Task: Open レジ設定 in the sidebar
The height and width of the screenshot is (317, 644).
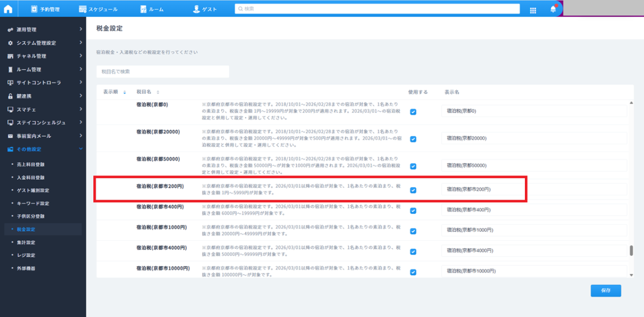Action: 26,255
